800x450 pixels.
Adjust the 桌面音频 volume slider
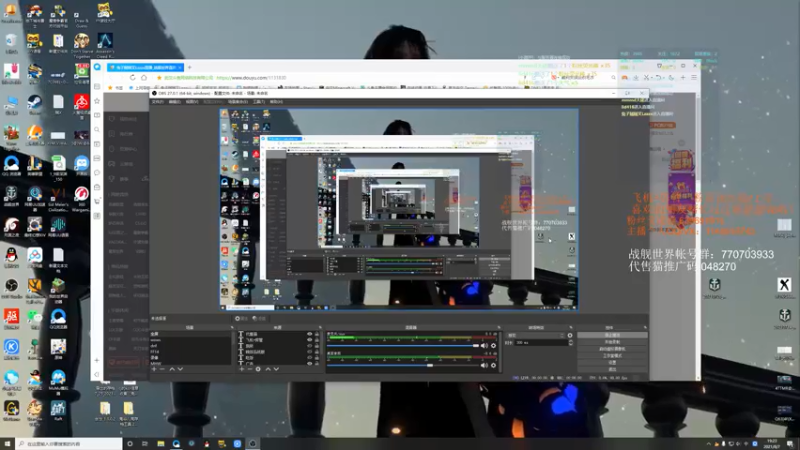(x=403, y=365)
